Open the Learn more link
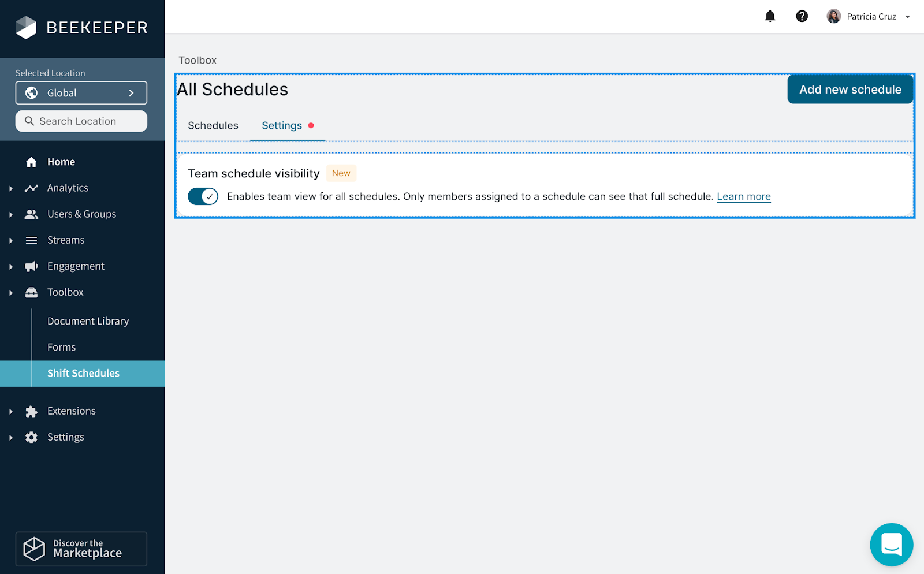Image resolution: width=924 pixels, height=574 pixels. coord(743,196)
